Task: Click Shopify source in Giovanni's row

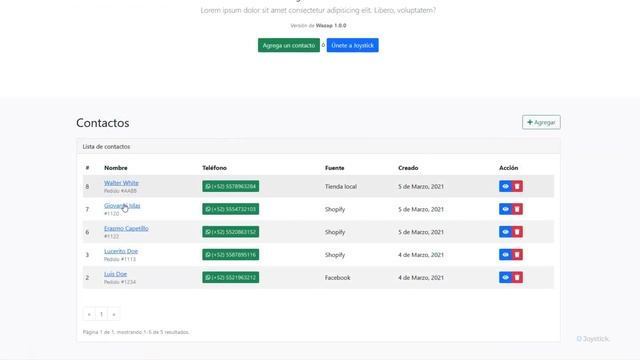Action: coord(335,209)
